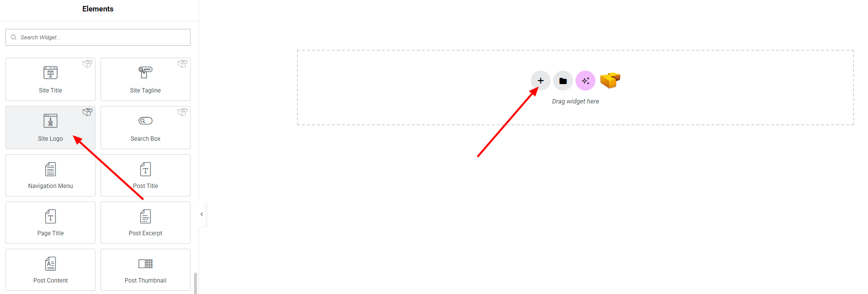Viewport: 868px width, 294px height.
Task: Choose the Post Title widget
Action: [x=145, y=175]
